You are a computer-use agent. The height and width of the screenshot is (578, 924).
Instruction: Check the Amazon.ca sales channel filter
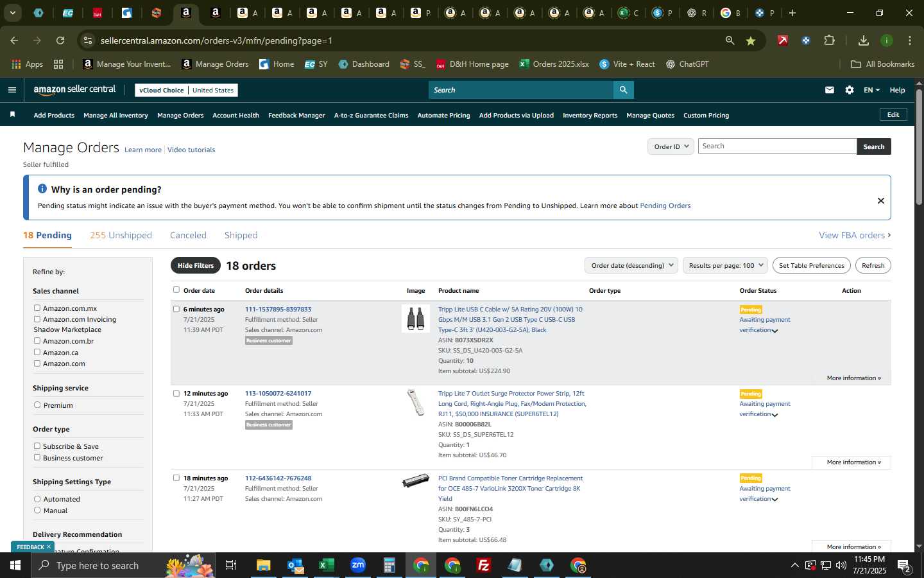37,352
